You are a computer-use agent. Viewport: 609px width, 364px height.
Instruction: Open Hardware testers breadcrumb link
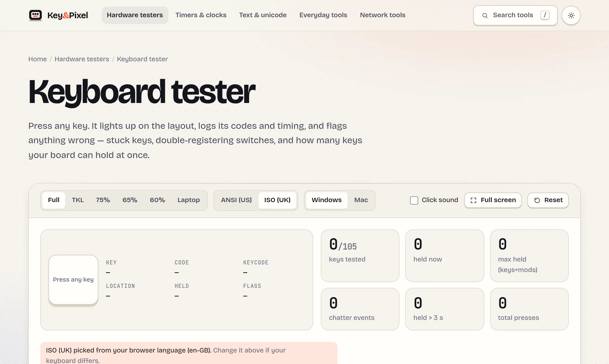(82, 59)
